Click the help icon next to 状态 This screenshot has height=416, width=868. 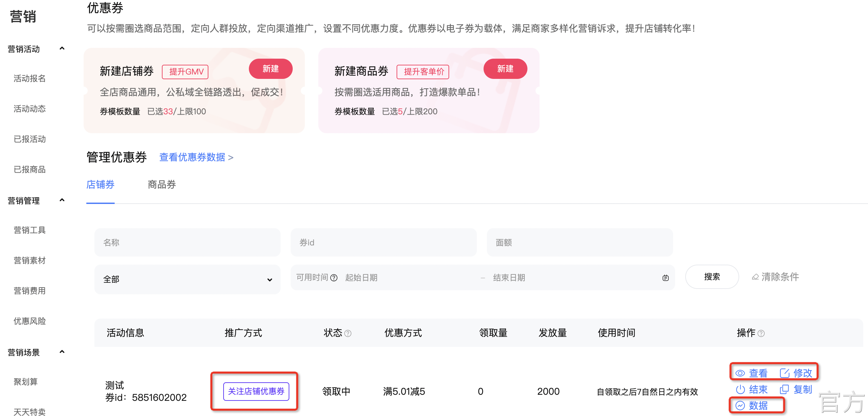348,333
